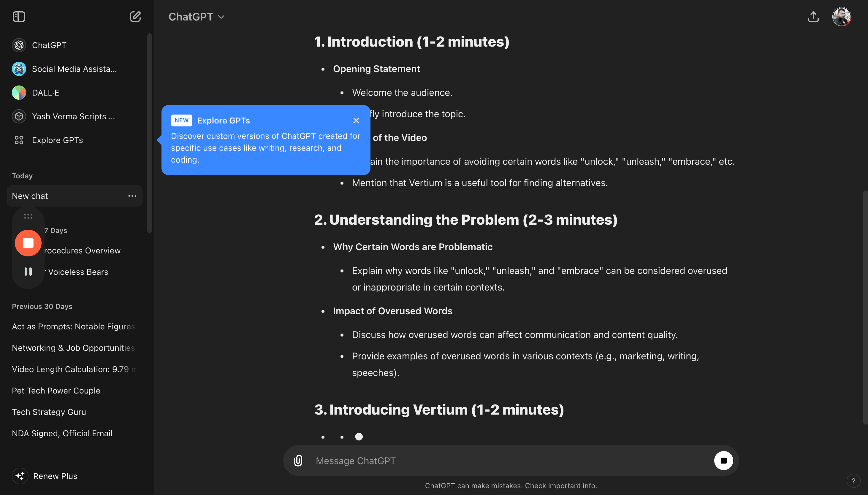The height and width of the screenshot is (495, 868).
Task: Close the Explore GPTs tooltip
Action: pyautogui.click(x=356, y=121)
